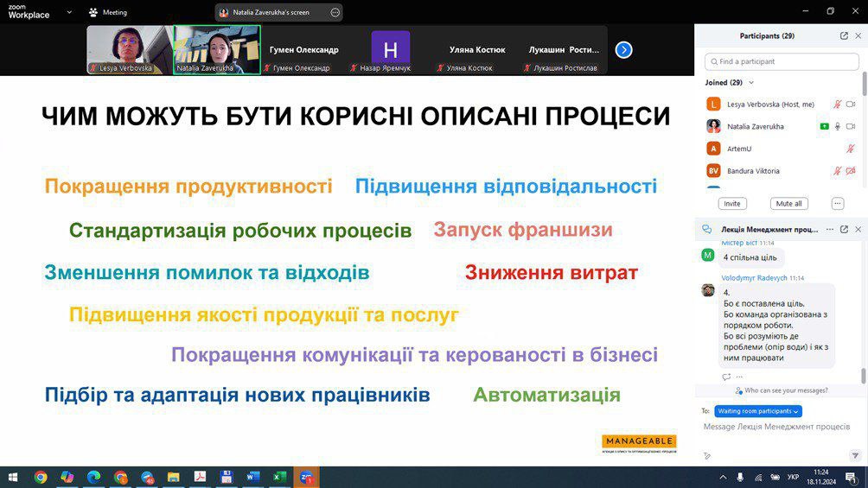Screen dimensions: 868x488
Task: Open screen share options ellipsis at top
Action: click(335, 13)
